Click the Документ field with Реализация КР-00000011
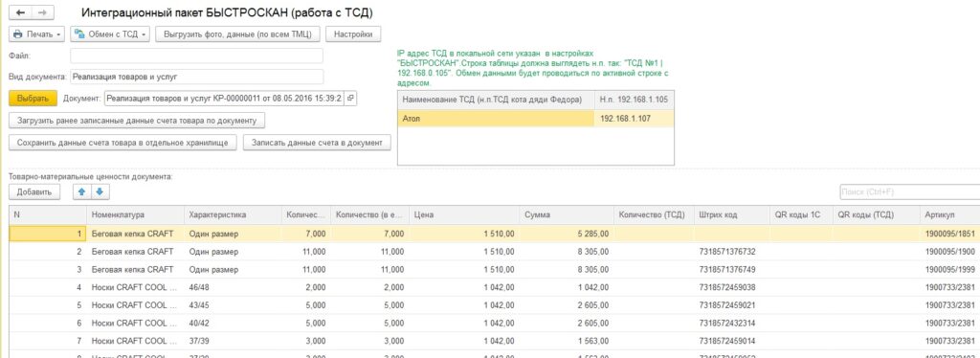 point(224,98)
